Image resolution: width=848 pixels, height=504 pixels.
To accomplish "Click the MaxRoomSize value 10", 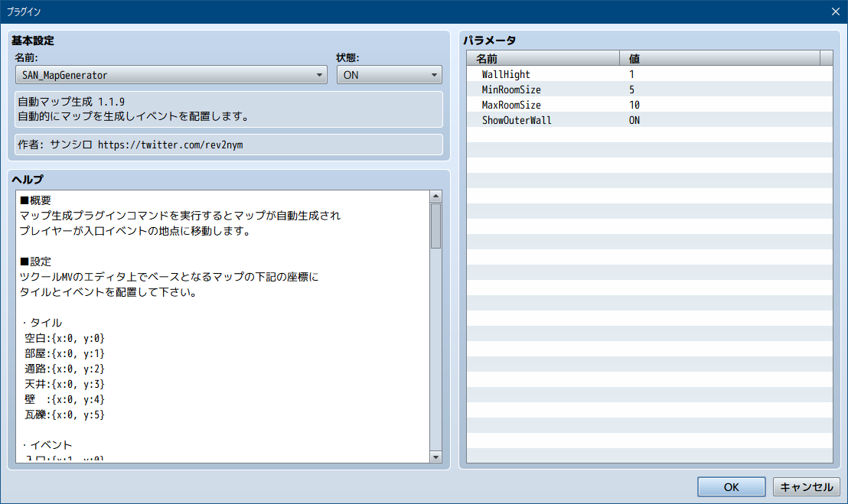I will tap(634, 105).
